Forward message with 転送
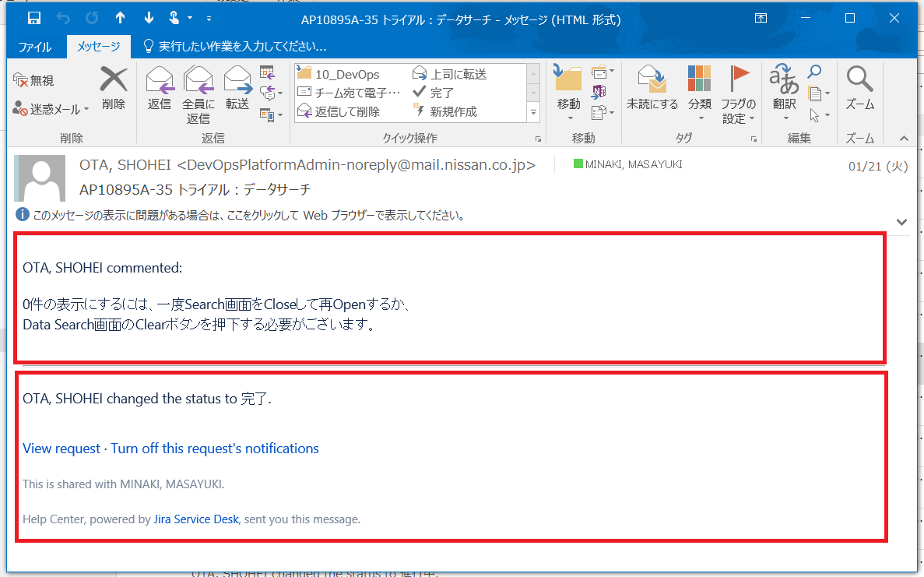 237,89
